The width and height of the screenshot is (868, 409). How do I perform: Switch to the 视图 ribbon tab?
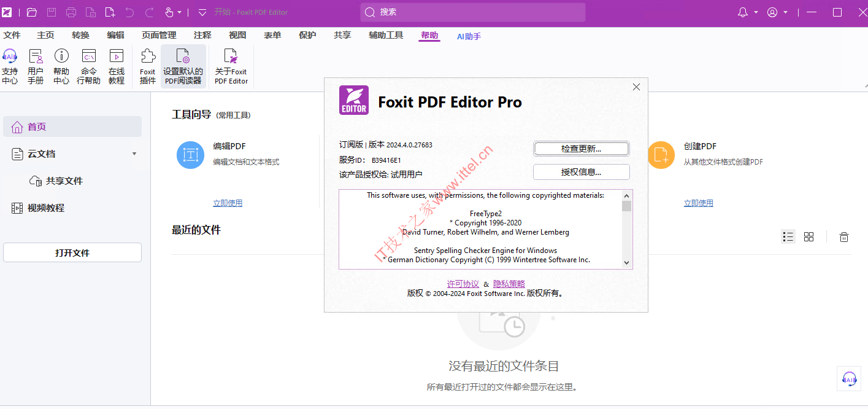pyautogui.click(x=237, y=36)
